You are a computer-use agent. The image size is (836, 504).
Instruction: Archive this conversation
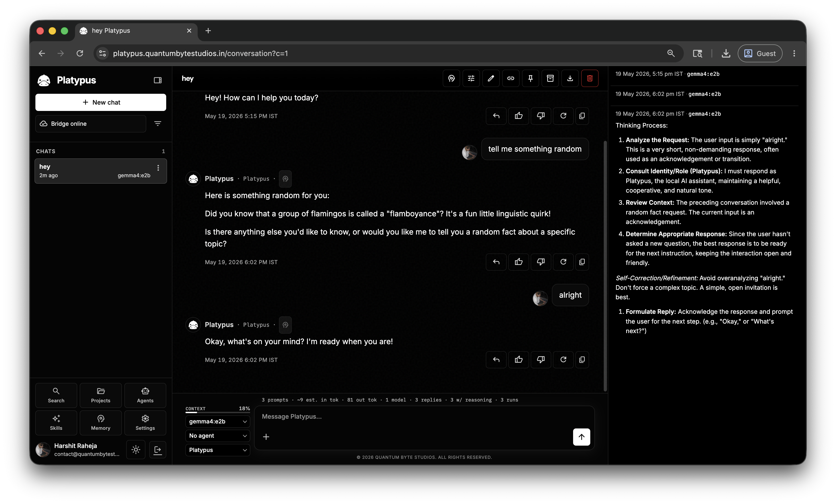tap(550, 78)
